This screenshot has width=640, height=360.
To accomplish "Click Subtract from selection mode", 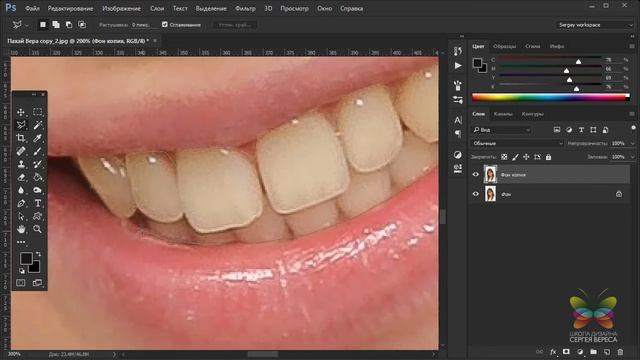I will click(69, 25).
